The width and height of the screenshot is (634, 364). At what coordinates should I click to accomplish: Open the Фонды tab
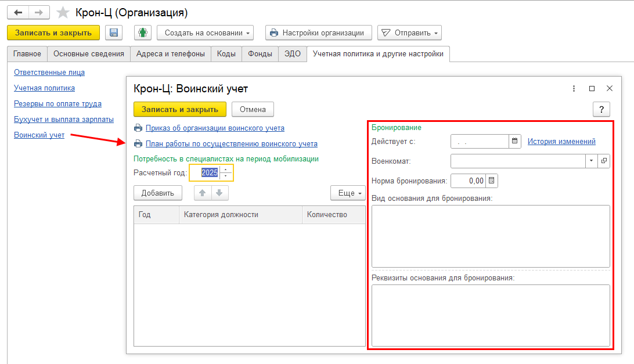pyautogui.click(x=260, y=54)
